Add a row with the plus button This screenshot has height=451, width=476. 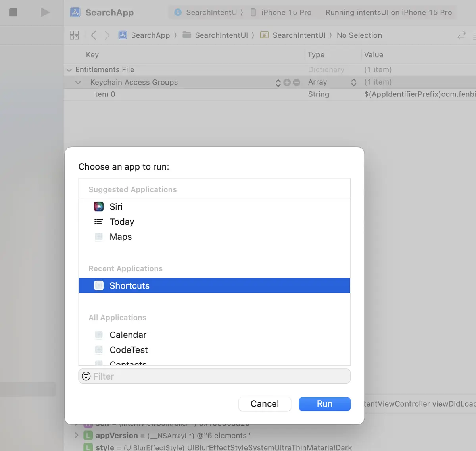click(287, 83)
